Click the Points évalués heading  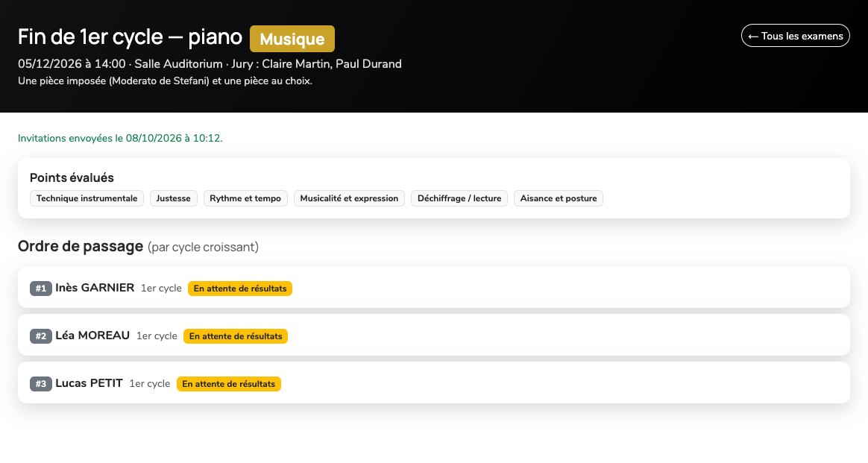72,177
